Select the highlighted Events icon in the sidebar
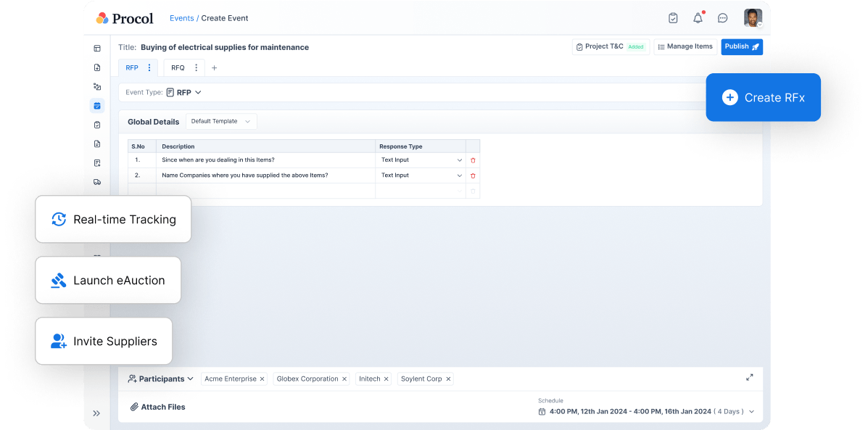 [97, 105]
